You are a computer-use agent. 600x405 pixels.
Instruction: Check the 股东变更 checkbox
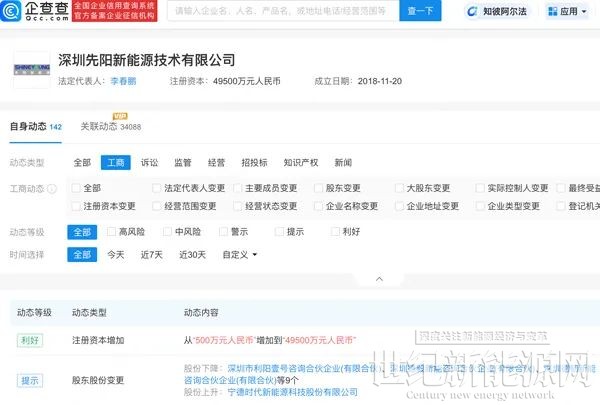(320, 187)
